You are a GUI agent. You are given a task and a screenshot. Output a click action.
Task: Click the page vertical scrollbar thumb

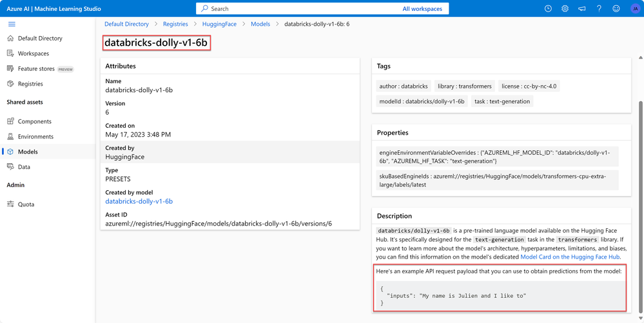click(x=640, y=206)
